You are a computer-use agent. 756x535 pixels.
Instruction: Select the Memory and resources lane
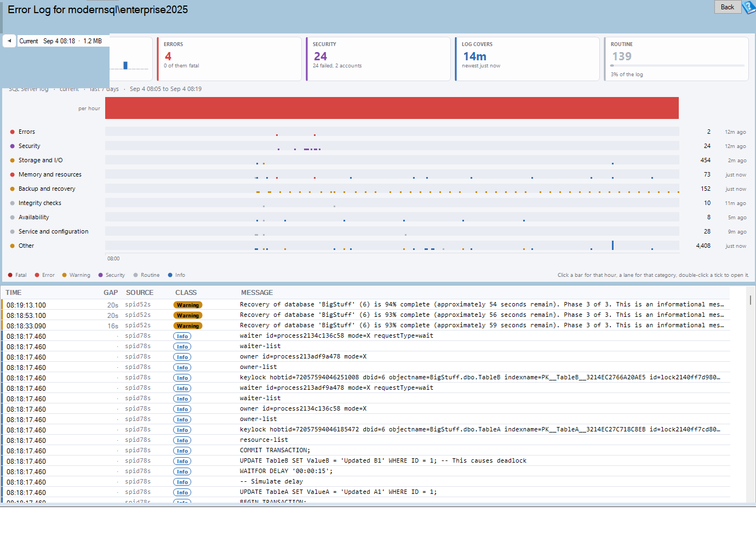[392, 174]
